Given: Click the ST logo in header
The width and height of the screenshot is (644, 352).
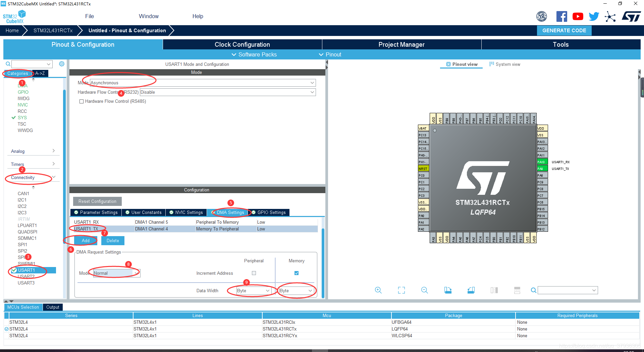Looking at the screenshot, I should coord(631,16).
